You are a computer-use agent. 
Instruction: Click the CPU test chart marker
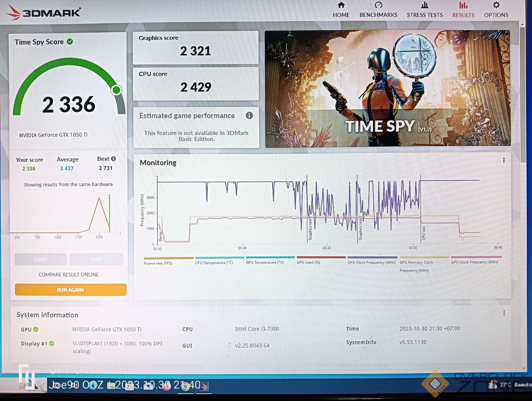click(x=424, y=233)
